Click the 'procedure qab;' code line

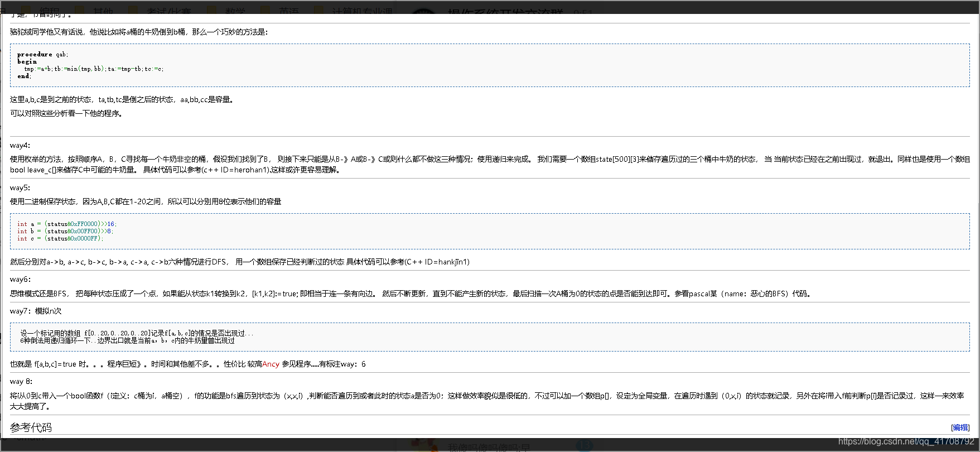point(42,54)
